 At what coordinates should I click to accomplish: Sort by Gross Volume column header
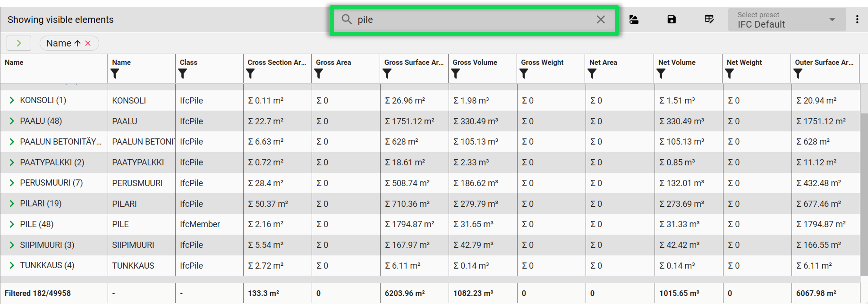pyautogui.click(x=475, y=62)
